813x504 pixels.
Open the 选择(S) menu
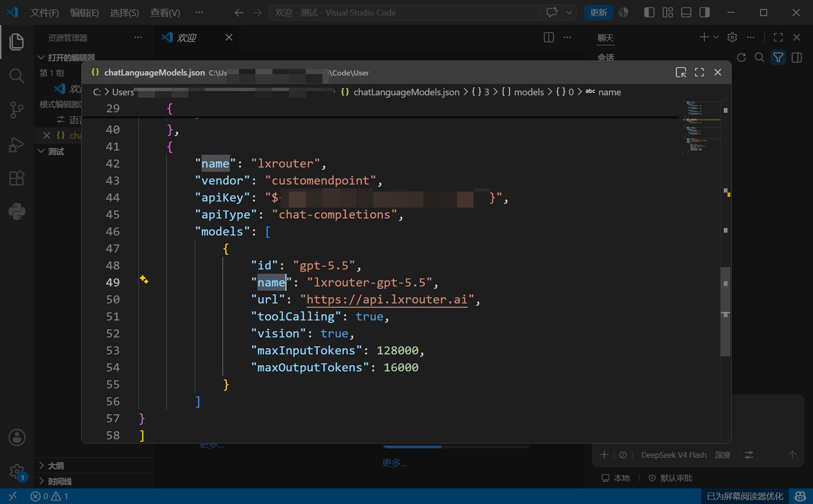(124, 13)
